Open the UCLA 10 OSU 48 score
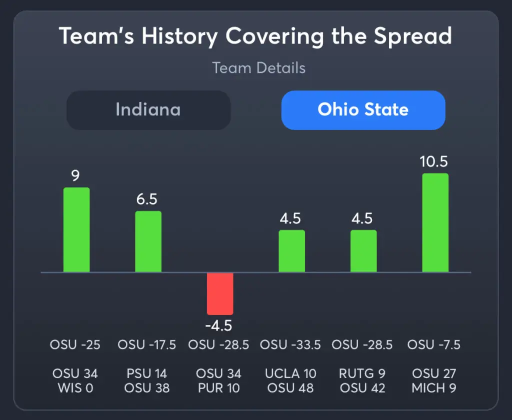This screenshot has width=512, height=420. (x=290, y=380)
